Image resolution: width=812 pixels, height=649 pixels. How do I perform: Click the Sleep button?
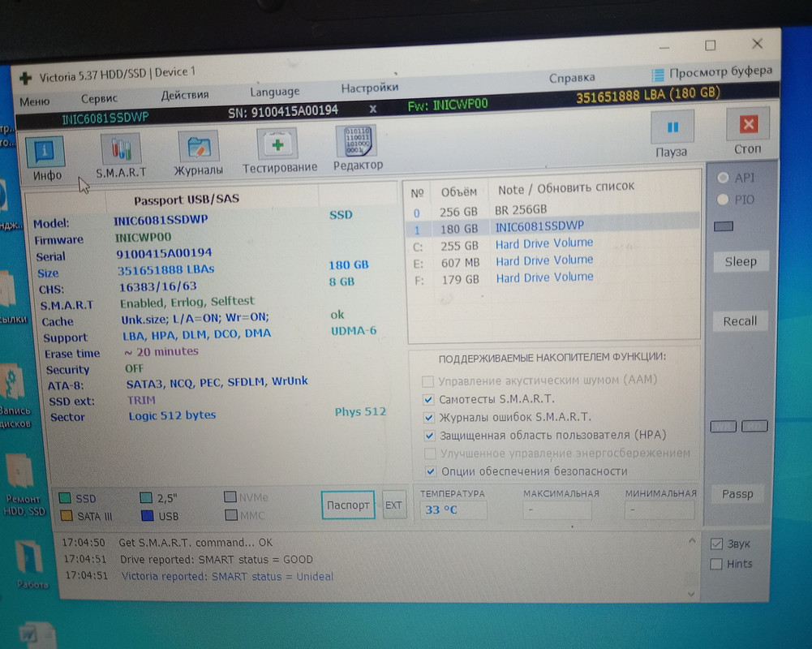click(741, 261)
